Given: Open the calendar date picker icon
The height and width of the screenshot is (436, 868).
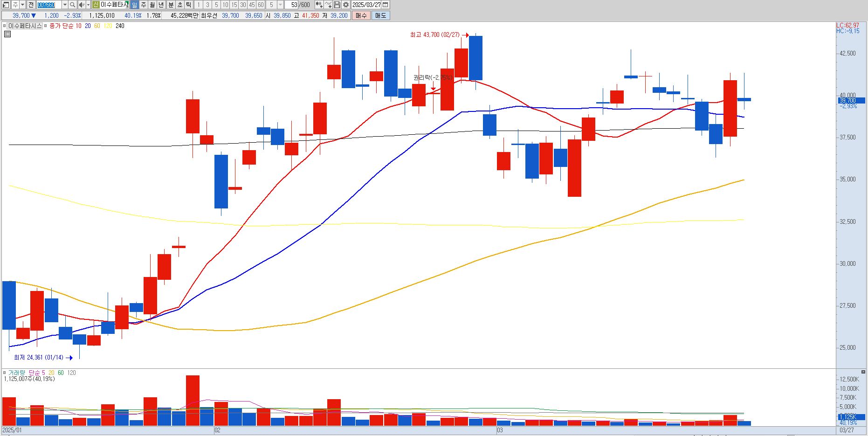Looking at the screenshot, I should [x=385, y=5].
